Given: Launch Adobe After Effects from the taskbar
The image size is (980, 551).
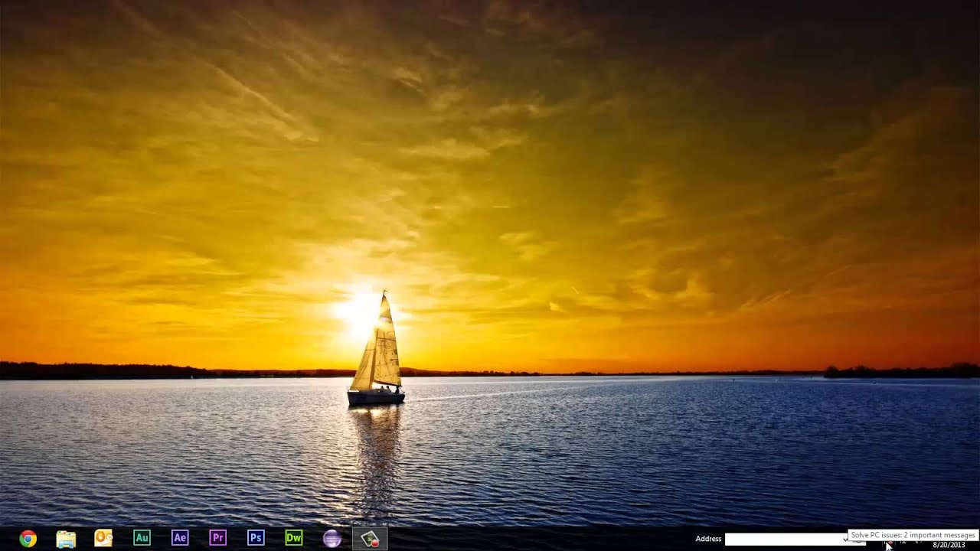Looking at the screenshot, I should click(x=180, y=538).
